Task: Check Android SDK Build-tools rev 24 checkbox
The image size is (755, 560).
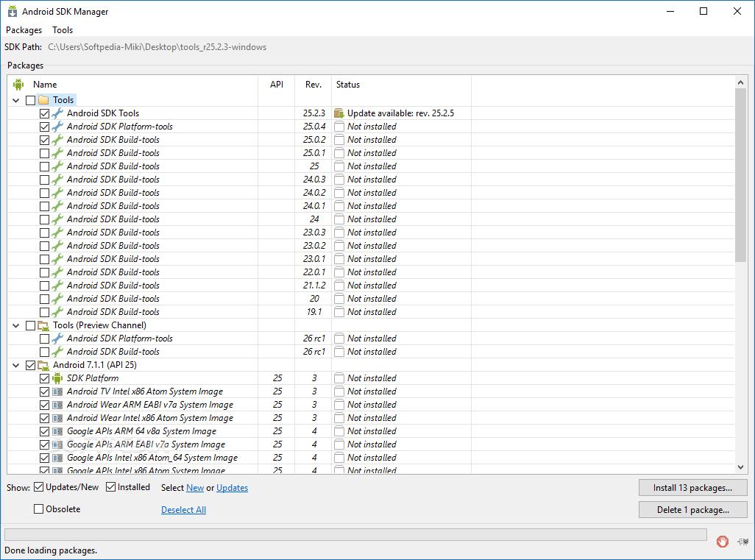Action: pyautogui.click(x=44, y=219)
